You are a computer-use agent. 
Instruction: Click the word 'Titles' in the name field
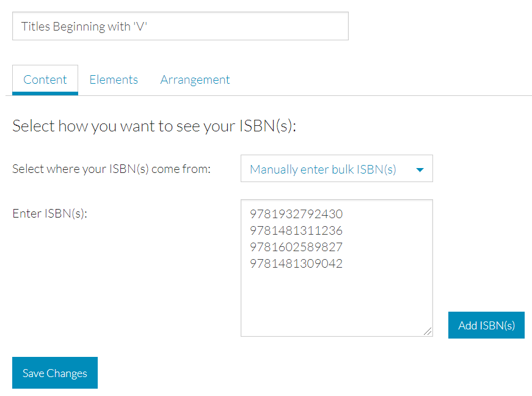35,26
